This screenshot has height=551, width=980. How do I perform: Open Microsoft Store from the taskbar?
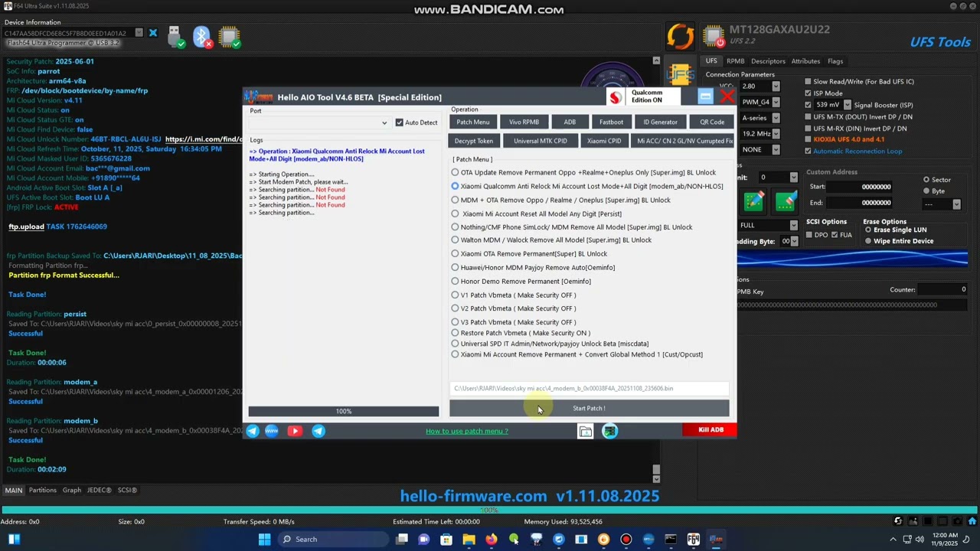pos(446,540)
